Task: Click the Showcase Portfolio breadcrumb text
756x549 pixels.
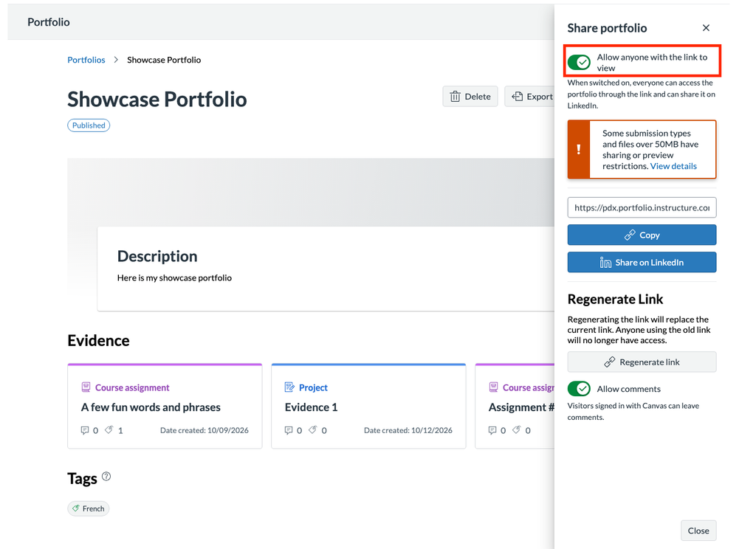Action: (164, 60)
